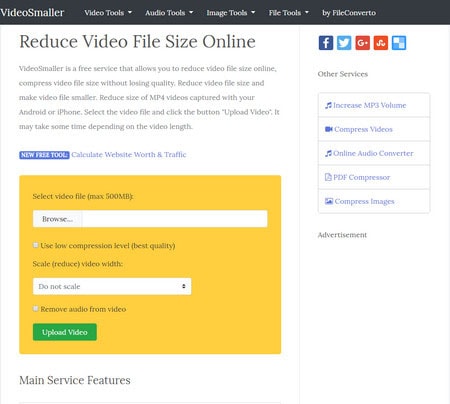Click the Select video file (max 500MB) label

[x=83, y=196]
